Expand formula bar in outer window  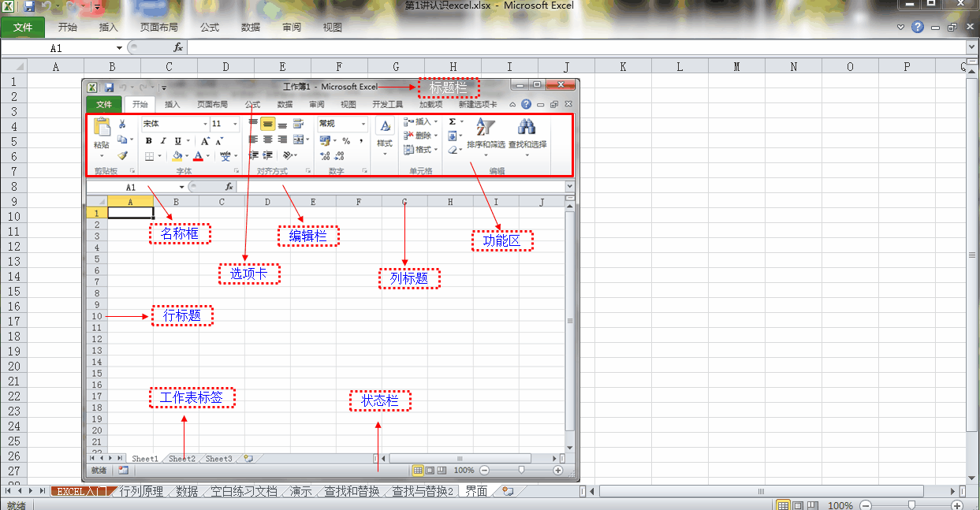971,47
